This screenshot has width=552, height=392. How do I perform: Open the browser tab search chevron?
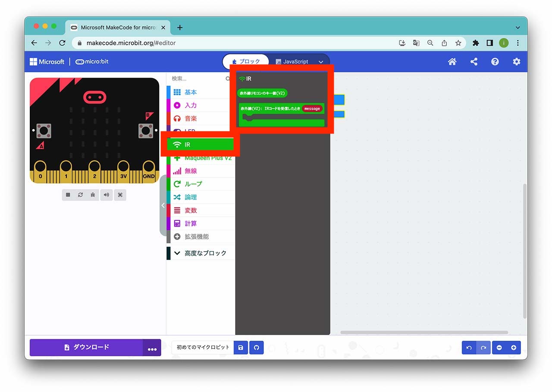coord(518,28)
